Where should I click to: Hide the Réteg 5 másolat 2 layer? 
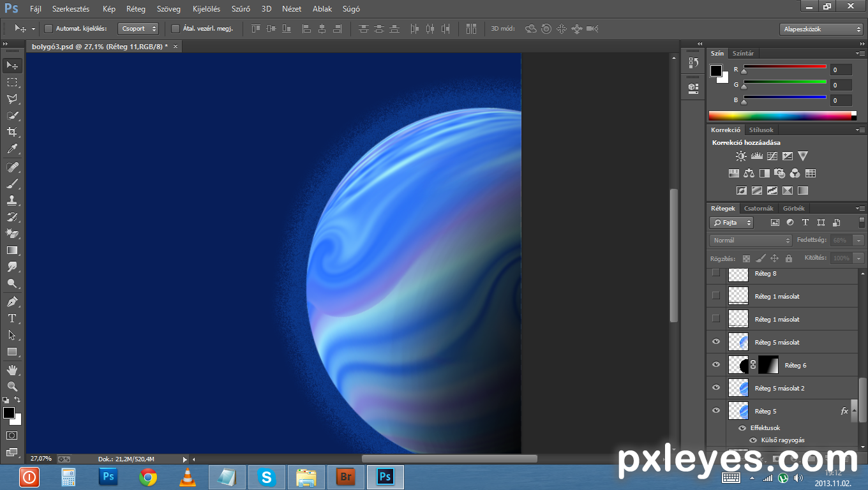pyautogui.click(x=716, y=388)
